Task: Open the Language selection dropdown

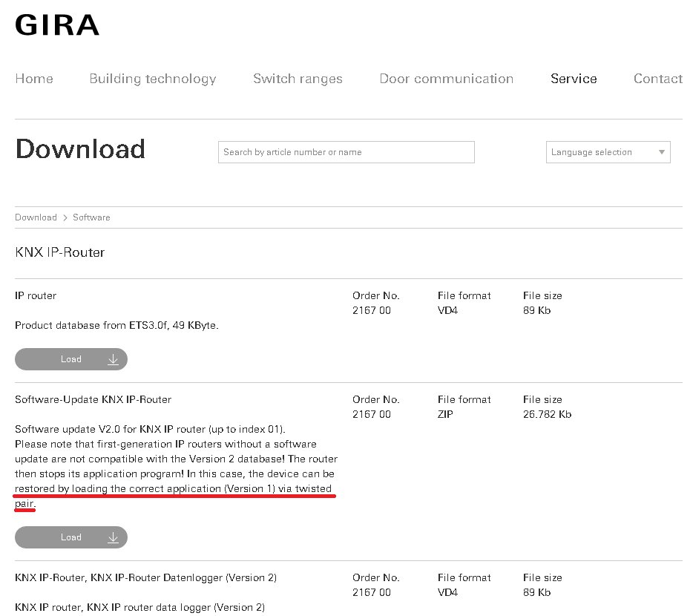Action: (x=601, y=152)
